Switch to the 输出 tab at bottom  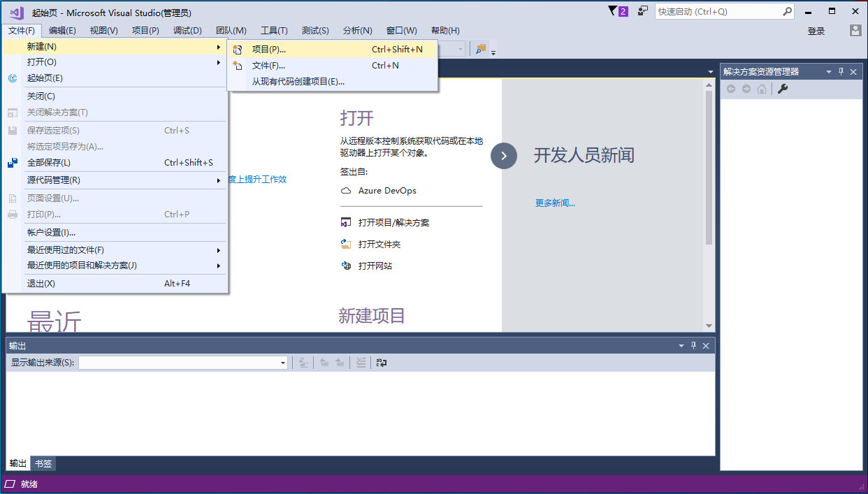tap(18, 463)
